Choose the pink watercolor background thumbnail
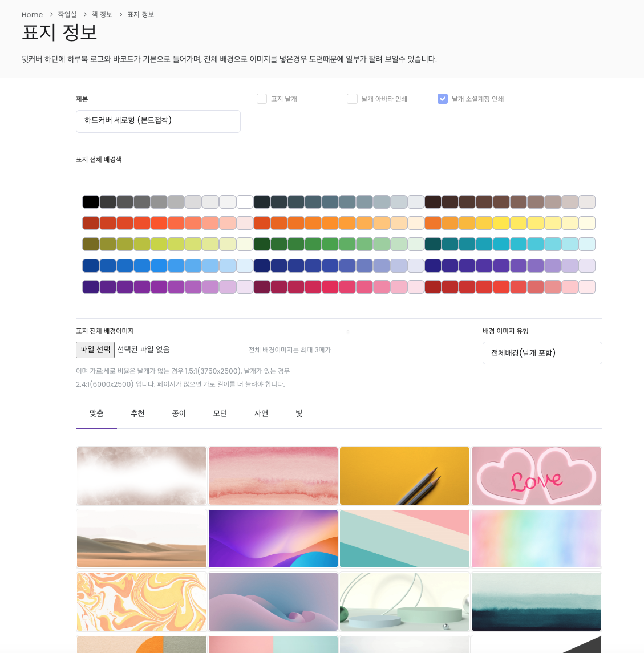The width and height of the screenshot is (644, 653). point(273,476)
